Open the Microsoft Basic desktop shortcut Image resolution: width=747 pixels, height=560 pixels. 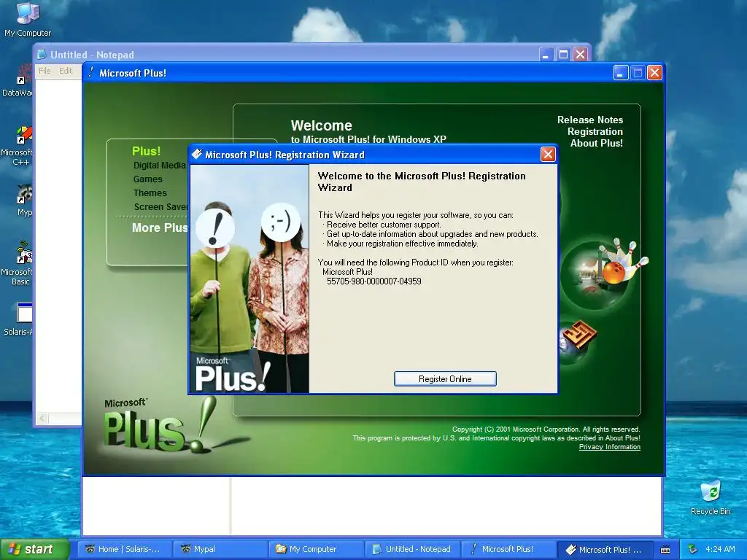pyautogui.click(x=18, y=263)
